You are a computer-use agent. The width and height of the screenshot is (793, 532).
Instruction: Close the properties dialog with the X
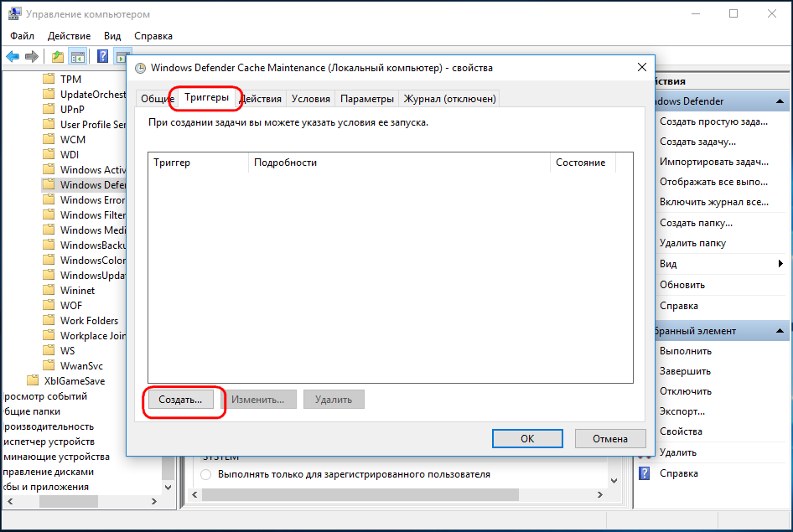coord(642,67)
